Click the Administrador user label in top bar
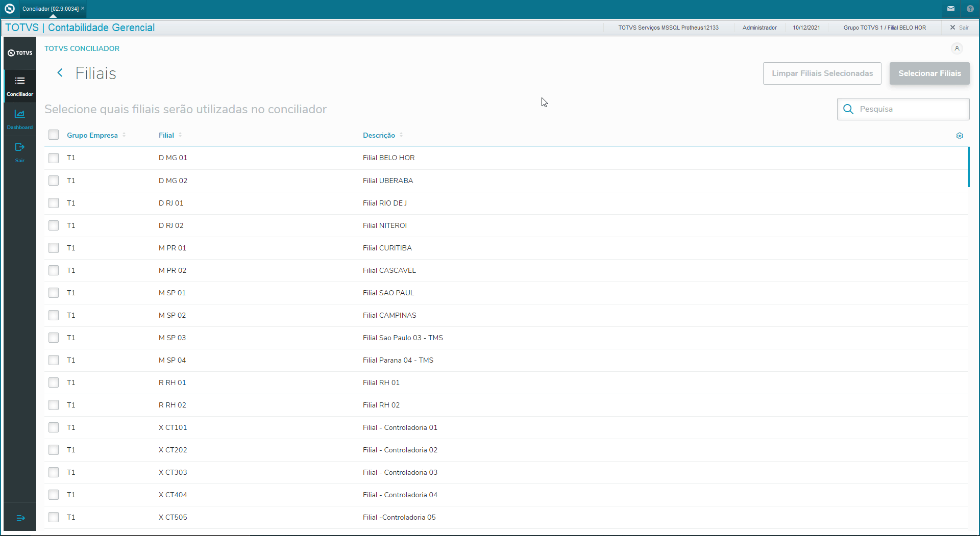 pos(759,28)
